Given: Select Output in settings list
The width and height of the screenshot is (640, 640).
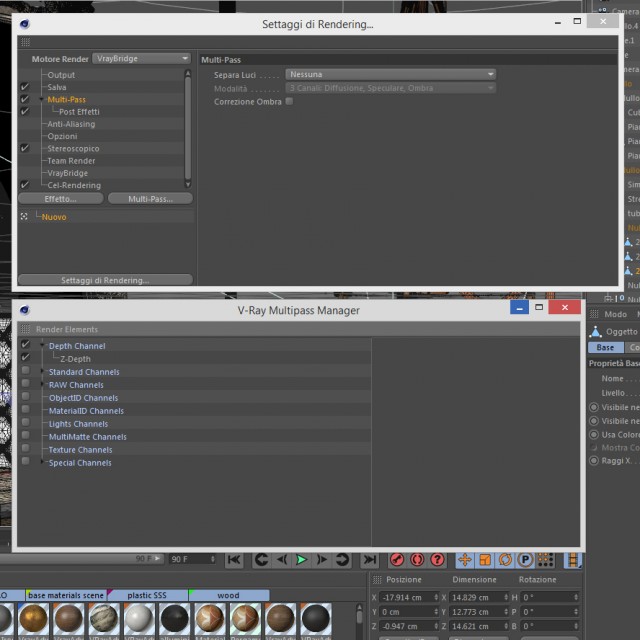Looking at the screenshot, I should 61,75.
